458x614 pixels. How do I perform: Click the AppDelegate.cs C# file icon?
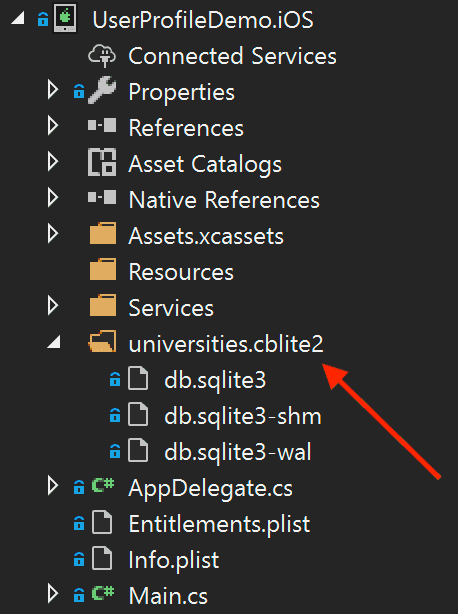[x=103, y=486]
